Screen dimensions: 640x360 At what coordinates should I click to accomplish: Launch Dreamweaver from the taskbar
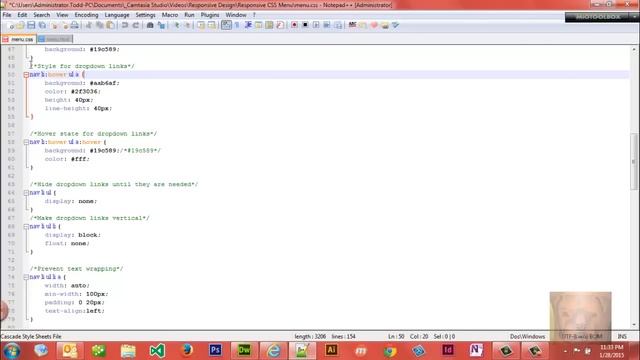coord(244,350)
